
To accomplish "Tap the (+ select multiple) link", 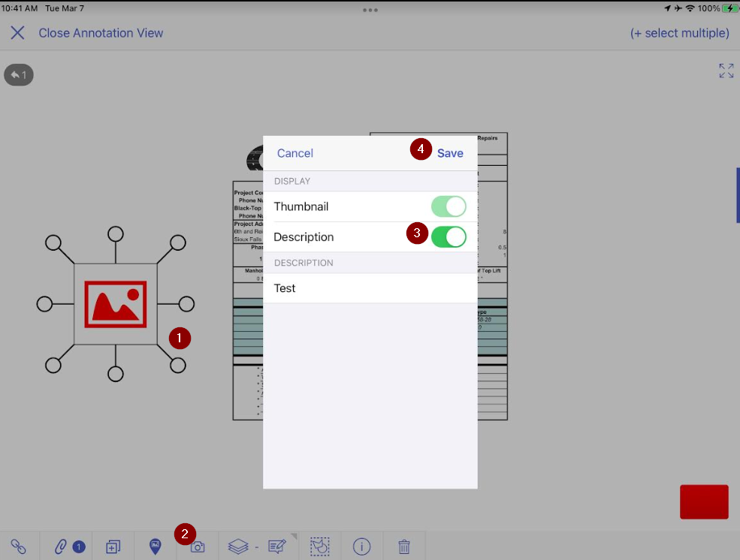I will tap(680, 33).
